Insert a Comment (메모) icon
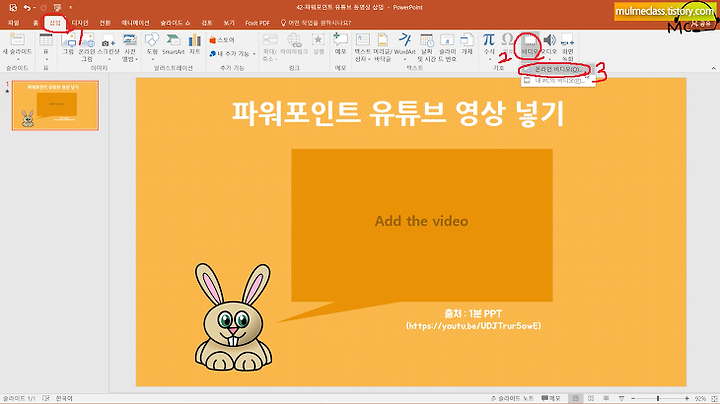This screenshot has height=404, width=720. click(x=340, y=40)
